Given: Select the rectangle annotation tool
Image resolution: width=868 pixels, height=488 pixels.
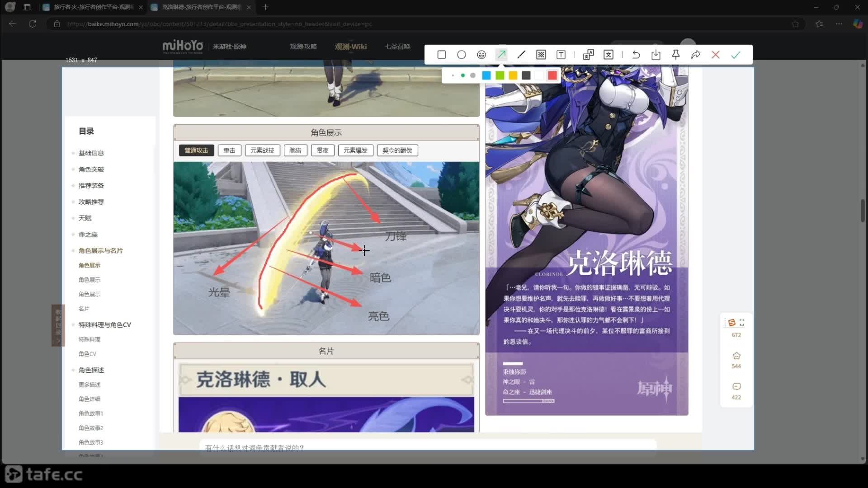Looking at the screenshot, I should (442, 55).
